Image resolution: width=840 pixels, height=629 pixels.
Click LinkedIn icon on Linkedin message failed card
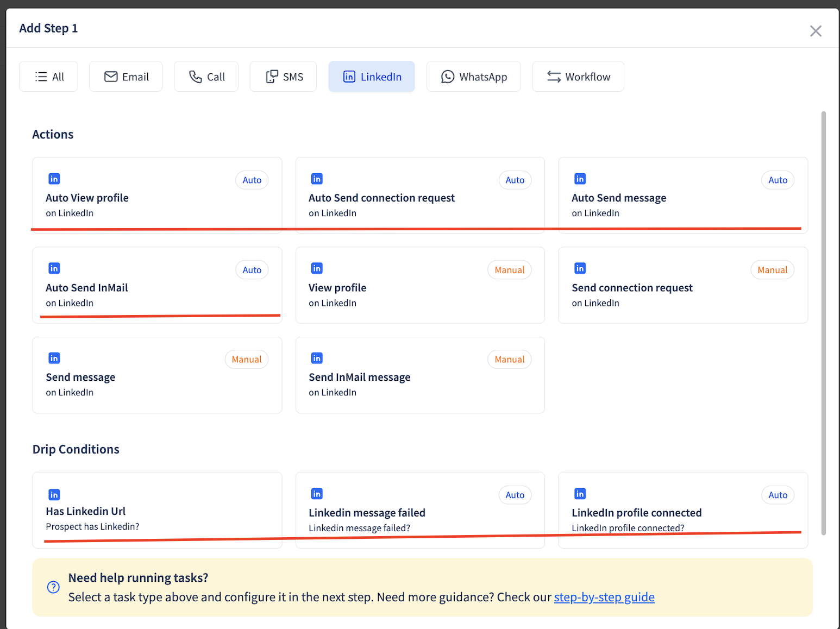(317, 494)
